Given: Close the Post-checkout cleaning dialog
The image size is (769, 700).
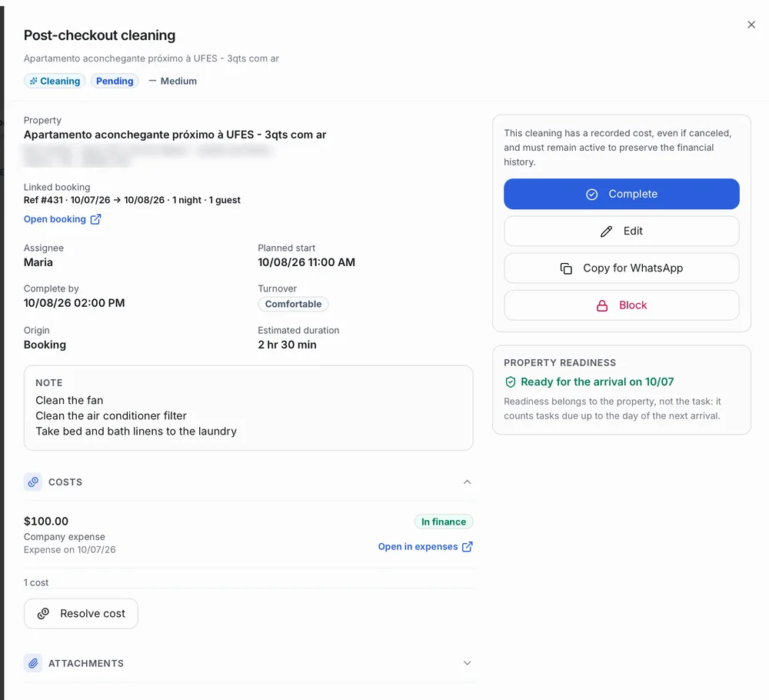Looking at the screenshot, I should coord(751,25).
